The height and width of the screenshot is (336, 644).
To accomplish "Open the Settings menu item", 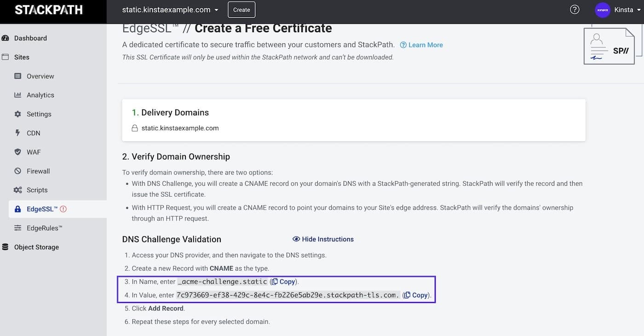I will (39, 114).
